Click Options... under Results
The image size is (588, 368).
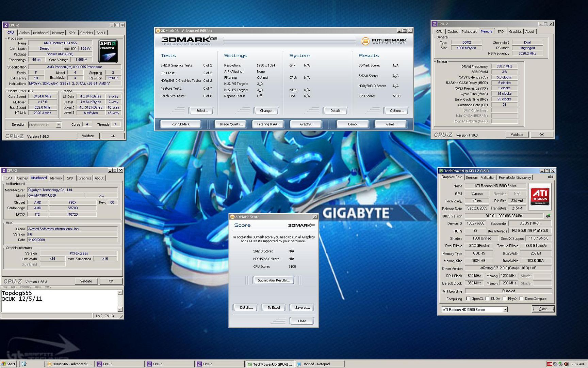tap(397, 111)
